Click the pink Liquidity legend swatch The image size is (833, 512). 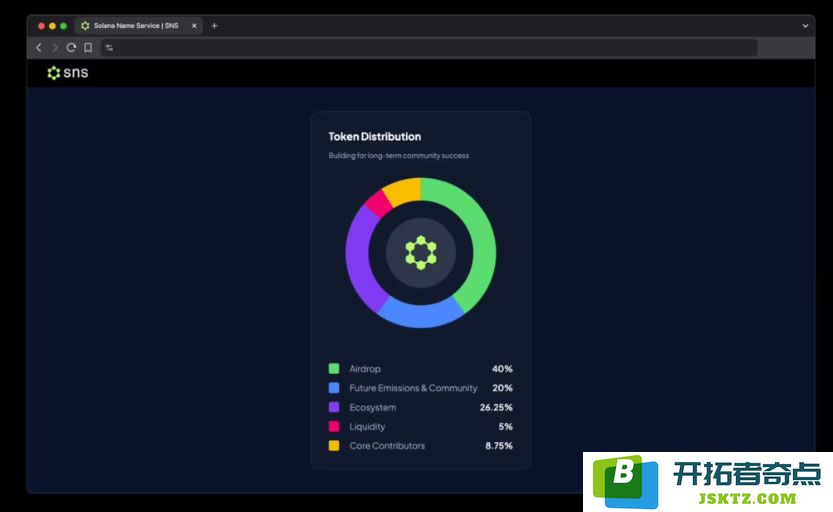[x=334, y=426]
